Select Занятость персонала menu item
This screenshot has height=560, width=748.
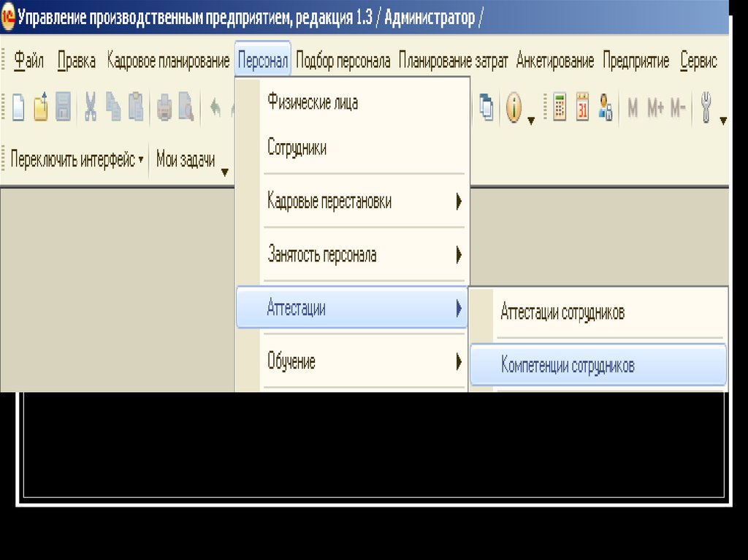coord(352,255)
